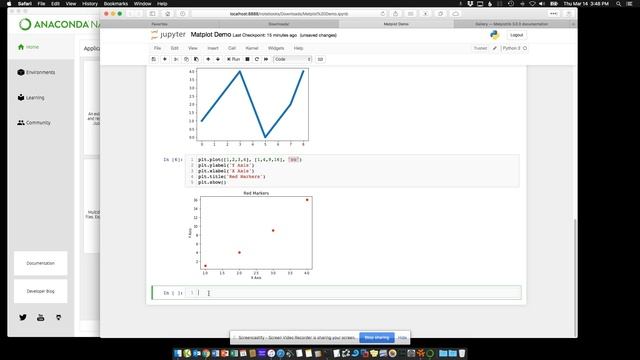Open Trash from the Dock
This screenshot has height=360, width=640.
click(x=462, y=353)
